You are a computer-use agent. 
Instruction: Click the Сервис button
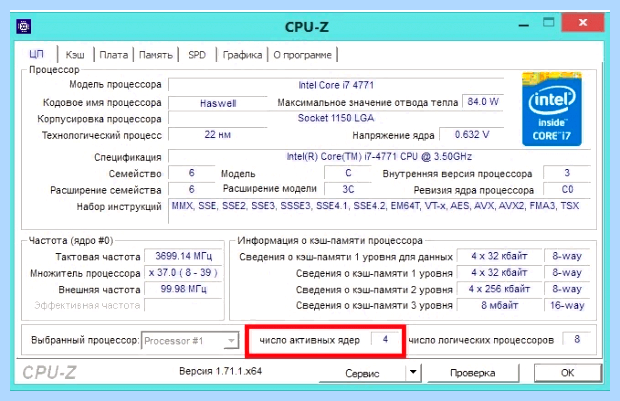pyautogui.click(x=362, y=373)
